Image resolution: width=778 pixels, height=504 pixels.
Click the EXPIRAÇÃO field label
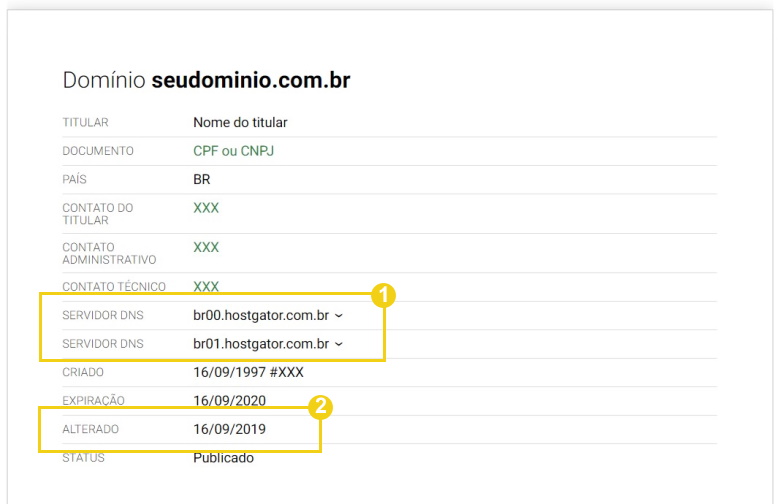pyautogui.click(x=93, y=400)
